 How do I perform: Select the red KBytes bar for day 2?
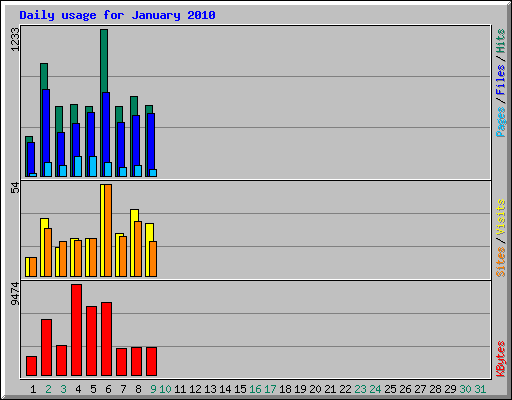(46, 347)
